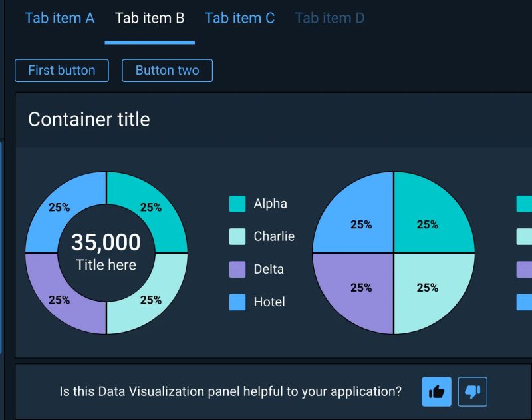Click the Hotel legend color swatch
The height and width of the screenshot is (420, 532).
[x=237, y=302]
